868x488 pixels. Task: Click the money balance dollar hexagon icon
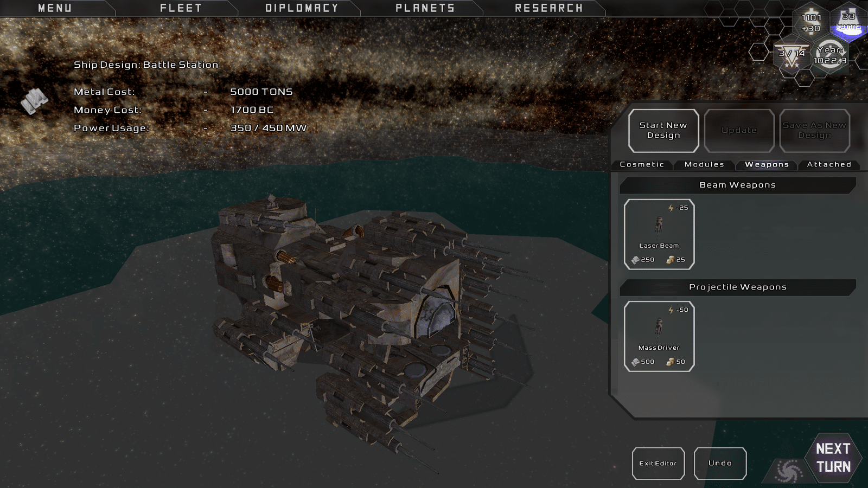pyautogui.click(x=811, y=22)
